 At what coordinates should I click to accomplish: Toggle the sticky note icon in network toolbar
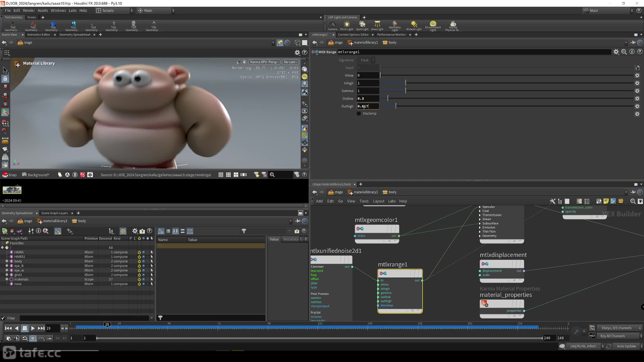(606, 201)
